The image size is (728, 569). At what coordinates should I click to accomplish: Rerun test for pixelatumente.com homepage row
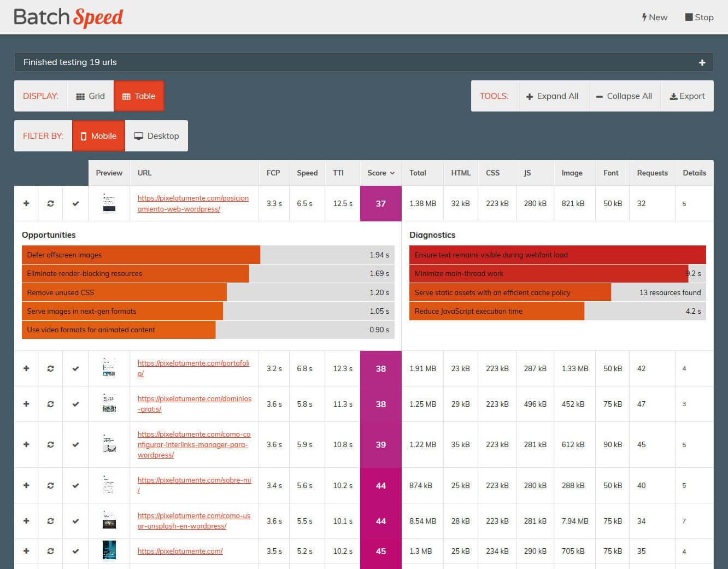coord(50,551)
